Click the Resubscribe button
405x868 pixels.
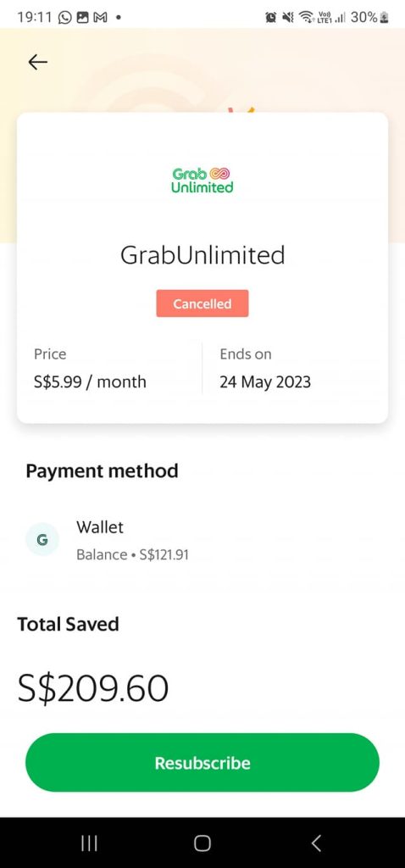point(202,762)
